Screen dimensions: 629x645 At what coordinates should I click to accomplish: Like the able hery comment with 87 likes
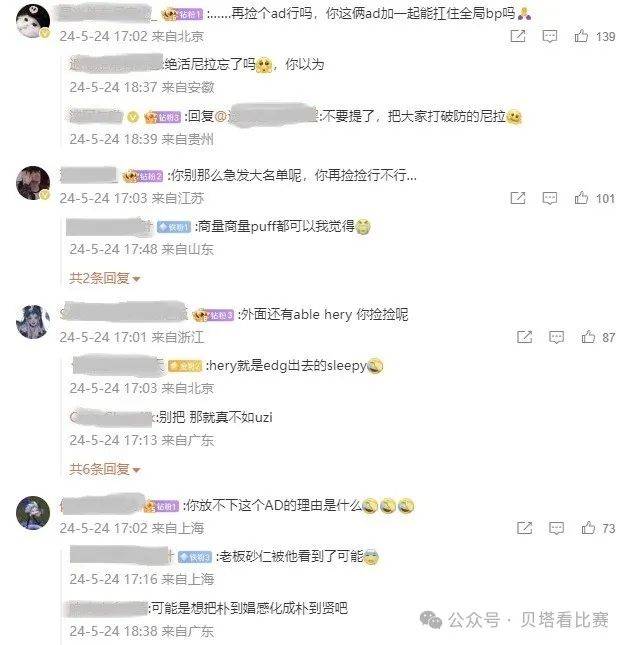tap(588, 337)
